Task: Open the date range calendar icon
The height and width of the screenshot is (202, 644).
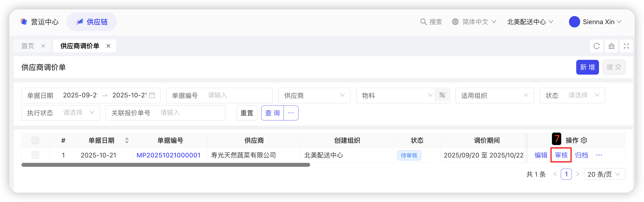Action: coord(152,95)
